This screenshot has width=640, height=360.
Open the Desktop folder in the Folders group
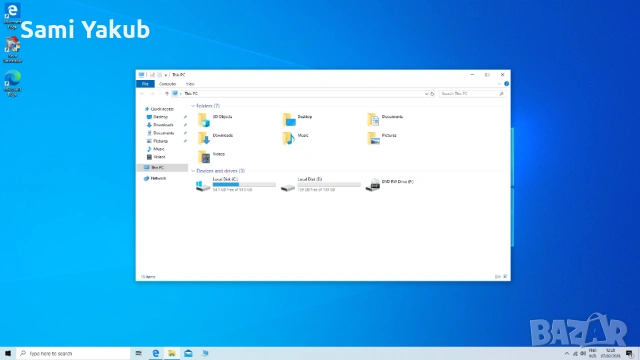click(x=298, y=120)
